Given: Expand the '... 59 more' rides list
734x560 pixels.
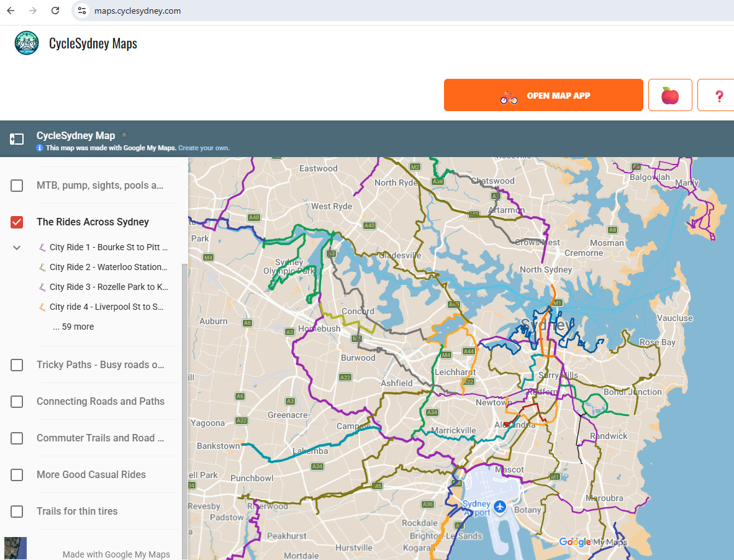Looking at the screenshot, I should [73, 327].
